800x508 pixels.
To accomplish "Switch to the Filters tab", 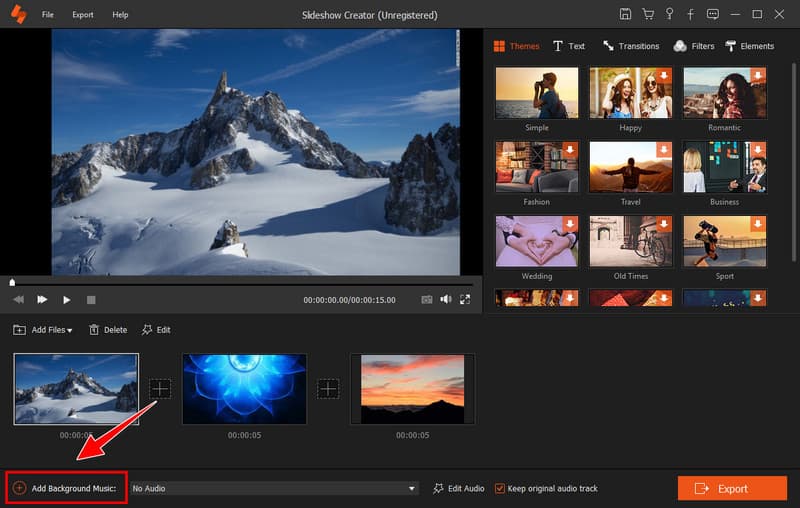I will [x=694, y=46].
